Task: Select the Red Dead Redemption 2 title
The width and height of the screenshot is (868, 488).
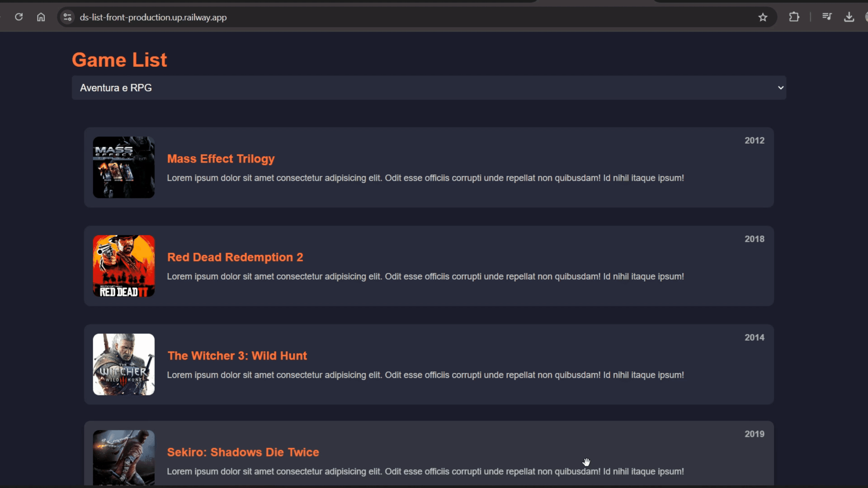Action: (235, 257)
